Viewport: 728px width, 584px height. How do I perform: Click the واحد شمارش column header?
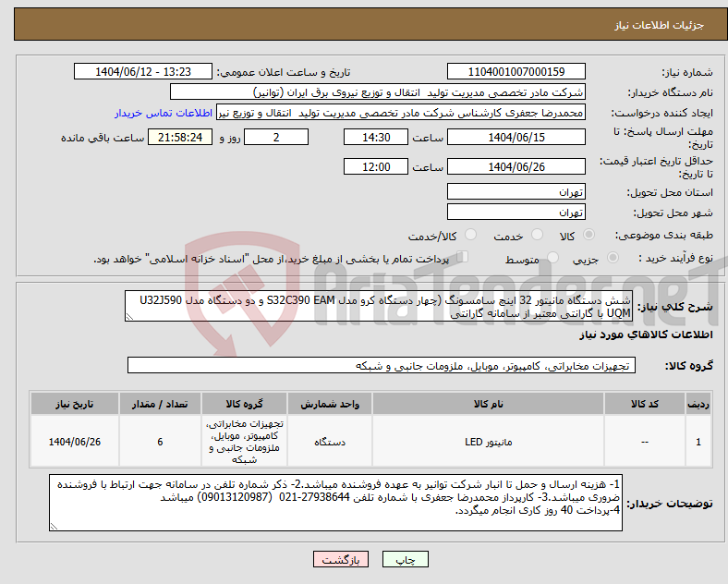pyautogui.click(x=330, y=404)
